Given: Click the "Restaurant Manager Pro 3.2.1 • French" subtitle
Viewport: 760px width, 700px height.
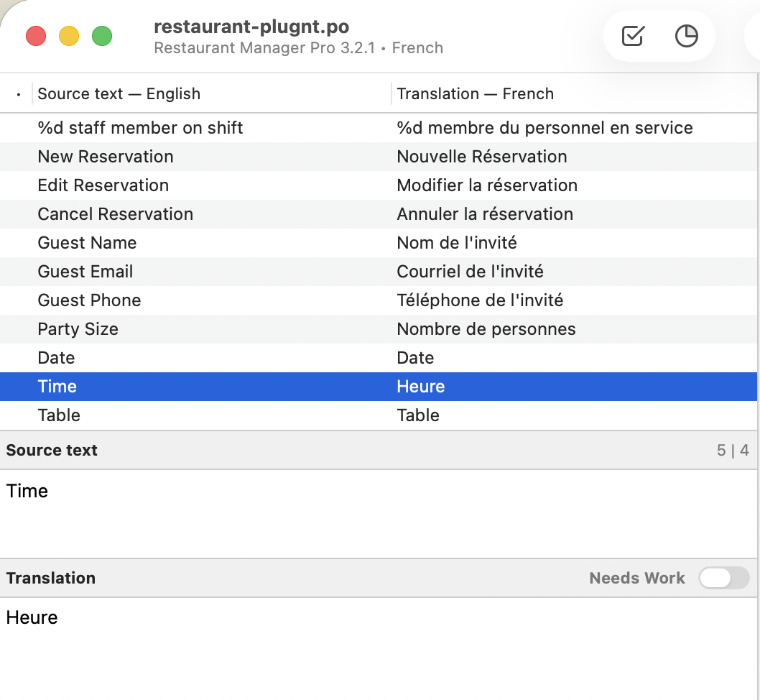Looking at the screenshot, I should [x=299, y=47].
